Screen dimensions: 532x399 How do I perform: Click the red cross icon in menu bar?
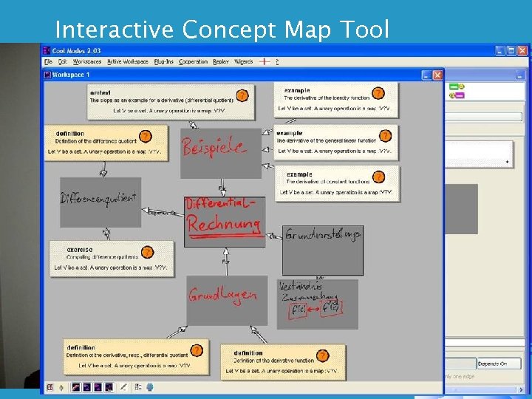pyautogui.click(x=265, y=62)
